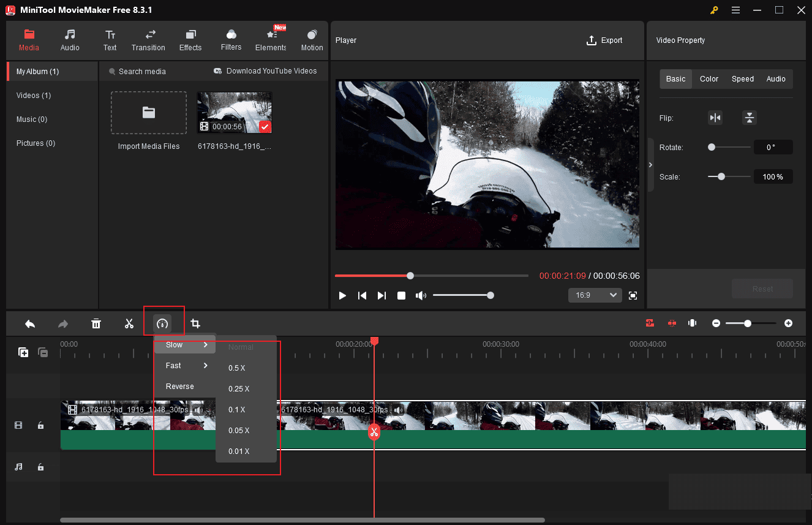Image resolution: width=812 pixels, height=525 pixels.
Task: Select the Motion panel icon
Action: pos(312,40)
